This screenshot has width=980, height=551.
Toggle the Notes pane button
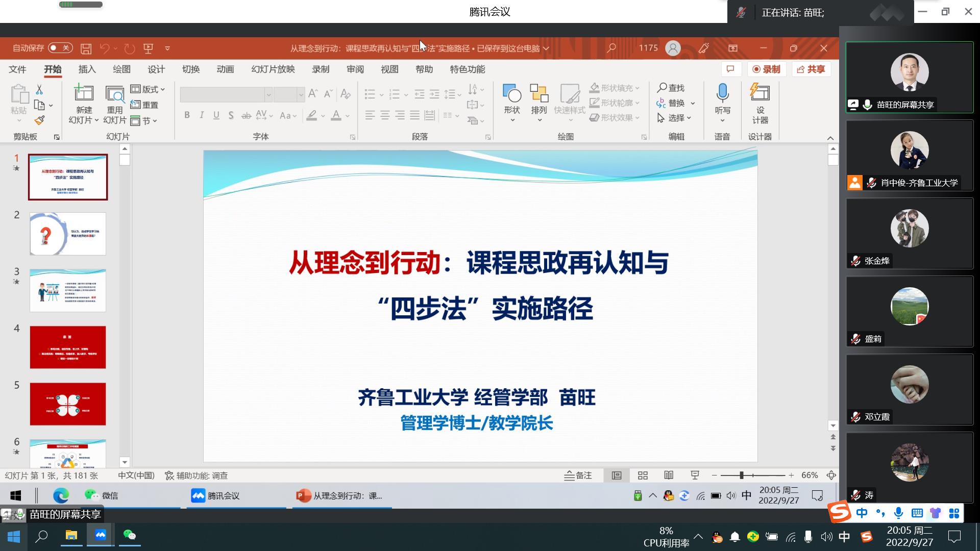tap(578, 475)
